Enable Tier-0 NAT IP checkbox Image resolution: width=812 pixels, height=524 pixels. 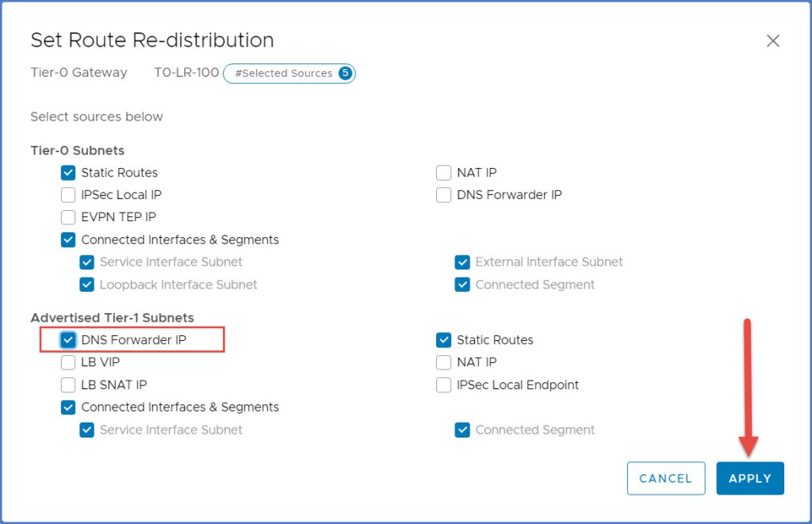pos(444,173)
